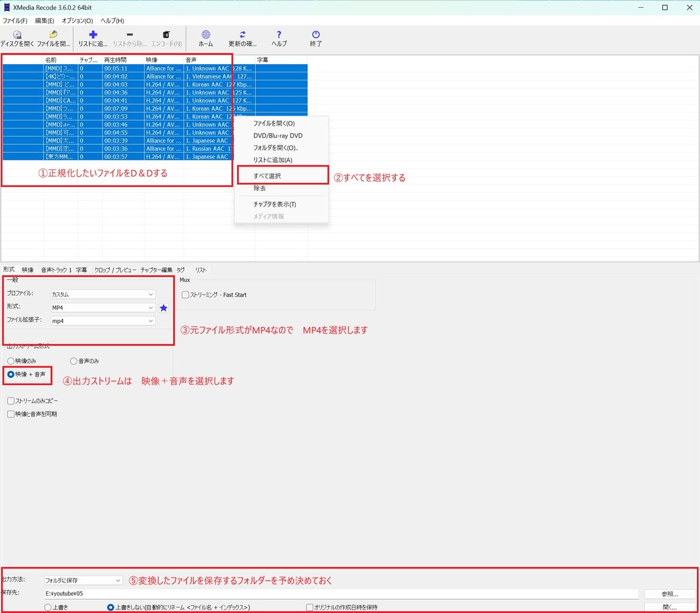Choose ファイルを開く(O) in context menu
Screen dimensions: 700x613
(x=281, y=123)
